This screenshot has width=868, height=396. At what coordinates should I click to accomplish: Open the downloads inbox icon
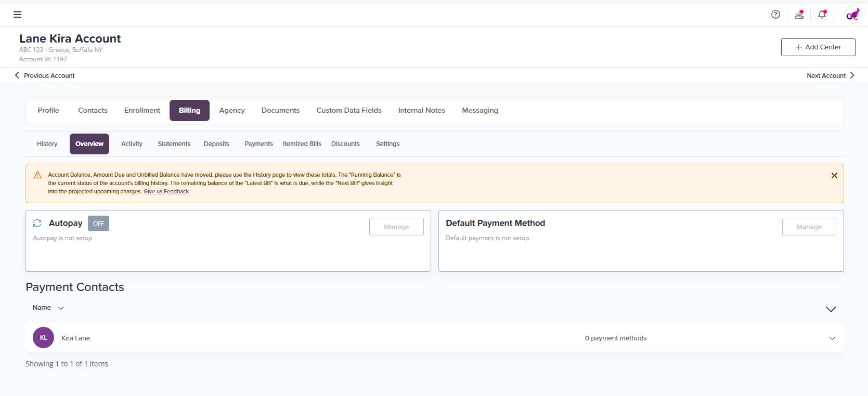tap(799, 15)
